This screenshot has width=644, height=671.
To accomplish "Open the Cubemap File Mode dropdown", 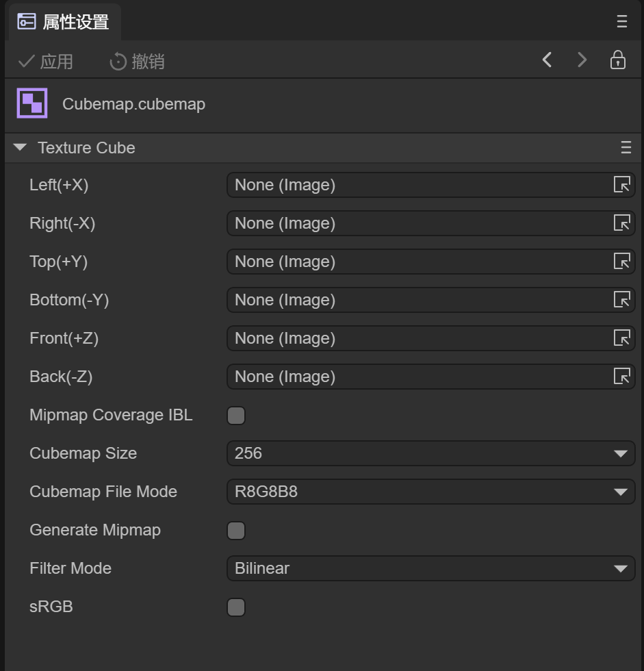I will coord(430,492).
